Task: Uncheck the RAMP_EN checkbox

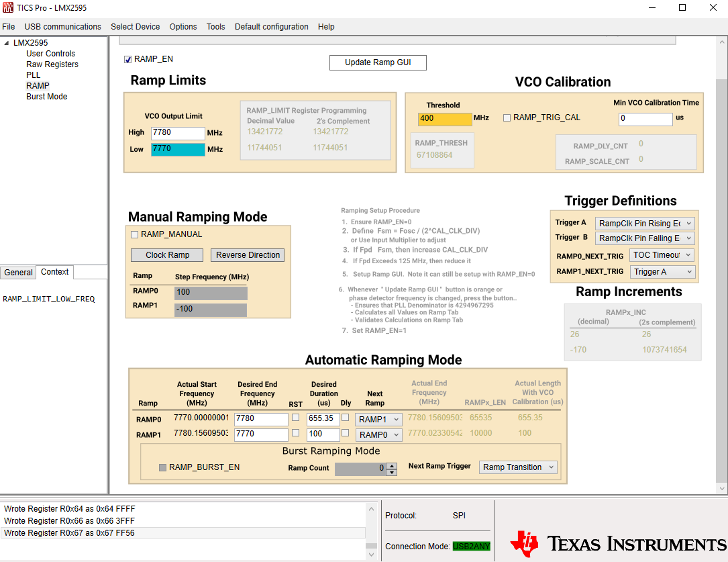Action: [127, 60]
